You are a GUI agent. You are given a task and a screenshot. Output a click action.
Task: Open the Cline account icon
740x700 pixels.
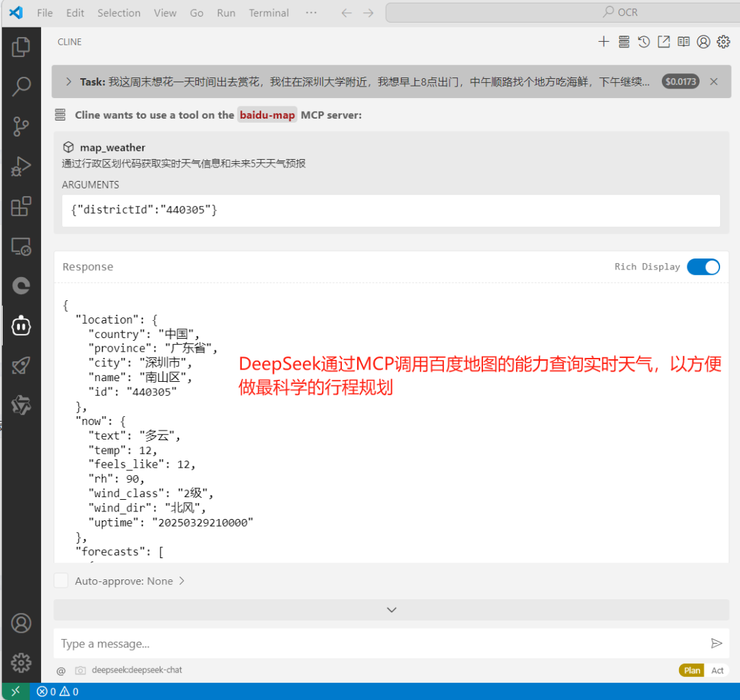703,41
